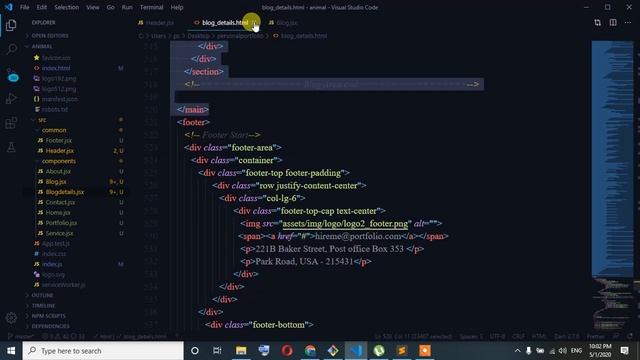Expand the OPEN EDITORS section
Screen dimensions: 640x360
(50, 36)
